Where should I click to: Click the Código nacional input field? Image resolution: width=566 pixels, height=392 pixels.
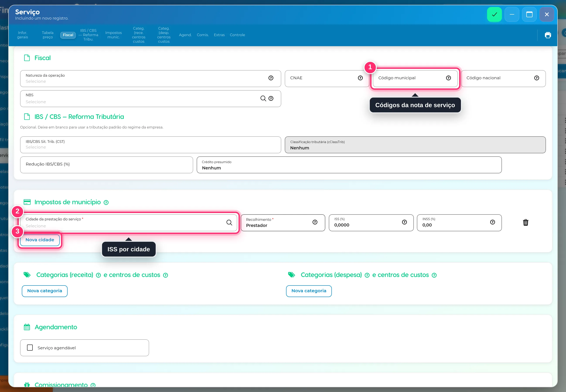[x=503, y=79]
